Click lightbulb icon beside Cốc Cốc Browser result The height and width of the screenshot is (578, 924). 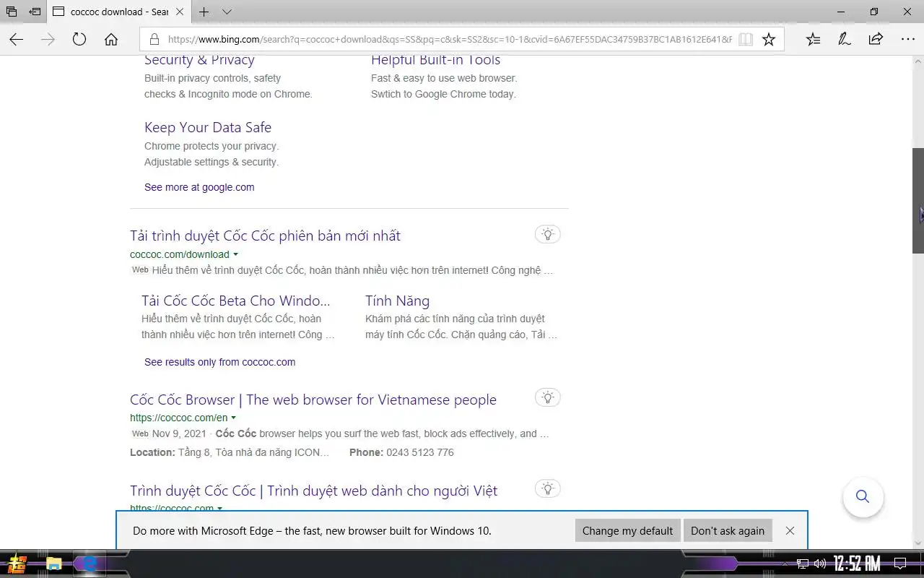tap(548, 397)
